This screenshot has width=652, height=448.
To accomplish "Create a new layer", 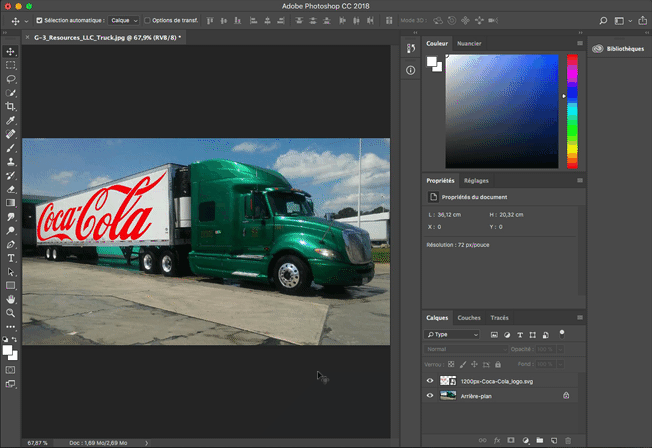I will 554,440.
